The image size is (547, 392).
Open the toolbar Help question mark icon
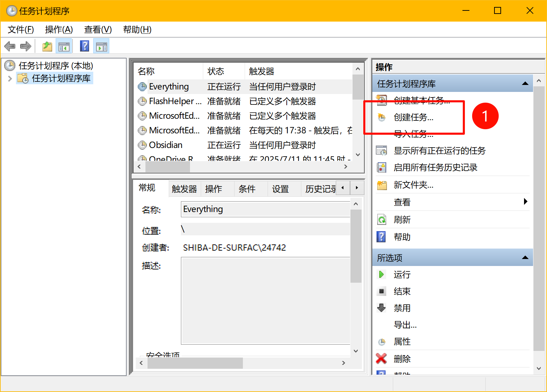[x=85, y=46]
